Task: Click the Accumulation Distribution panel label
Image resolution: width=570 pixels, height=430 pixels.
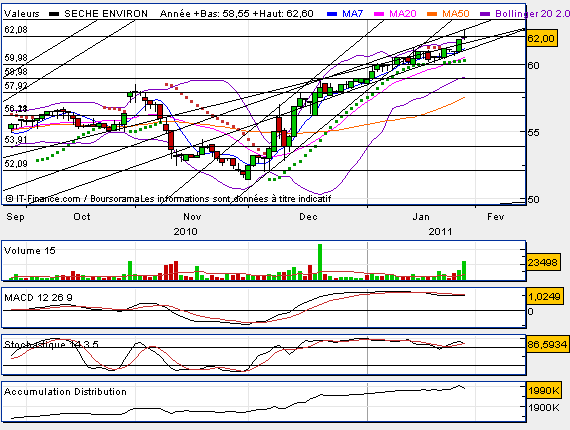Action: pos(65,392)
